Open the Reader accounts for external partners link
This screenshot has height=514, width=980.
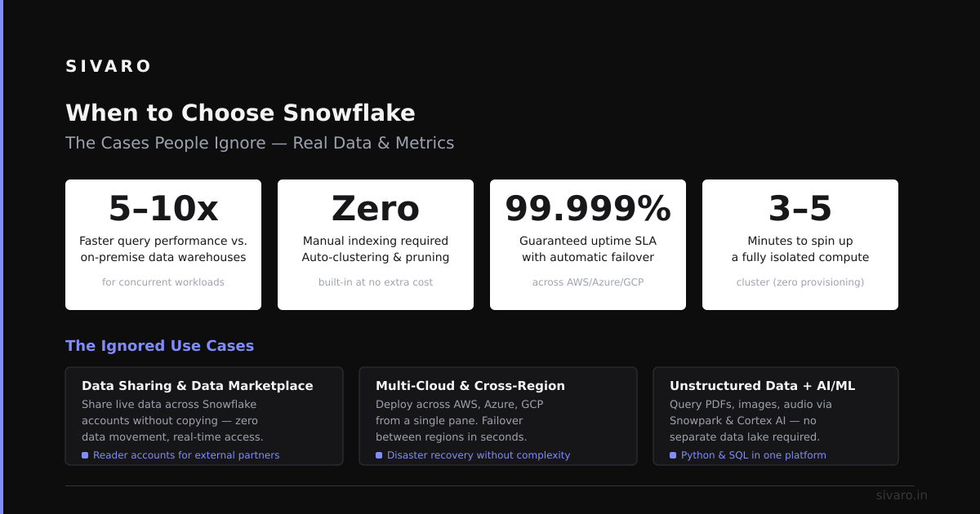(186, 455)
